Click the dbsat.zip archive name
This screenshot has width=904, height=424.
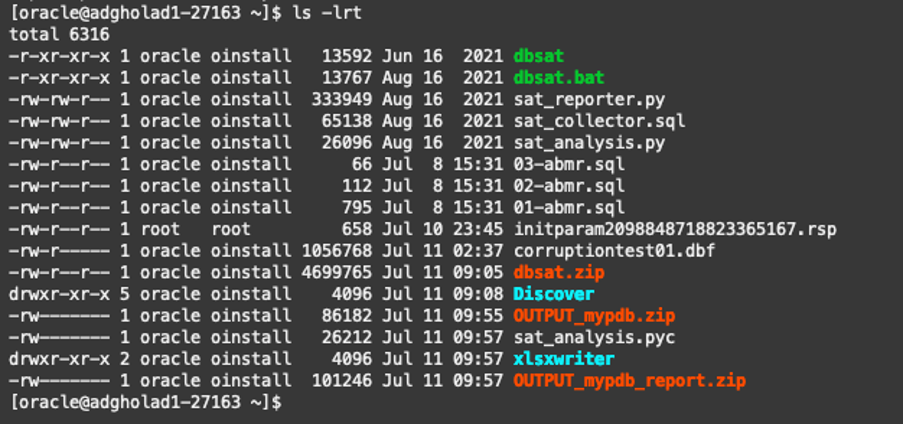pyautogui.click(x=558, y=272)
